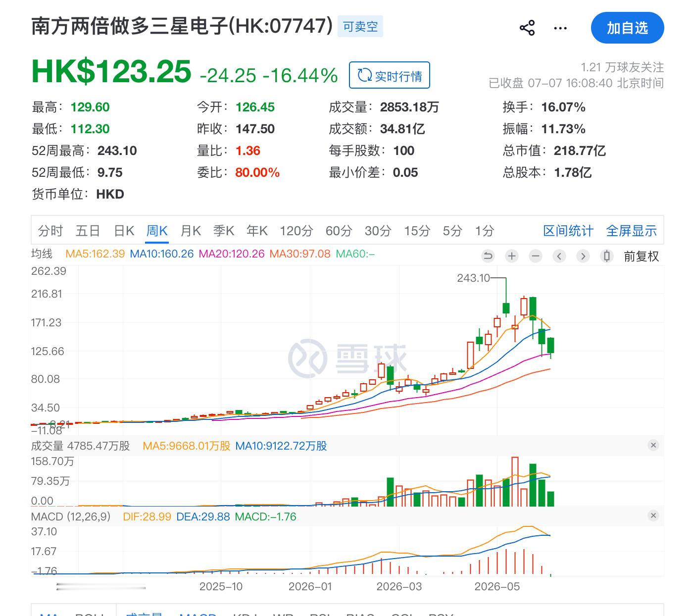Screen dimensions: 692x616
Task: Pan chart right with the right chevron
Action: coord(583,256)
